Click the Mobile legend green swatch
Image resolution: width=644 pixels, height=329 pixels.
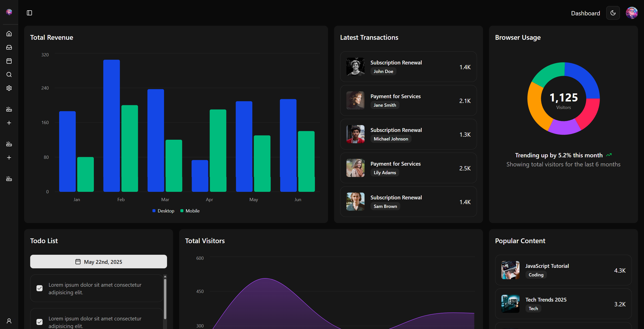[182, 211]
